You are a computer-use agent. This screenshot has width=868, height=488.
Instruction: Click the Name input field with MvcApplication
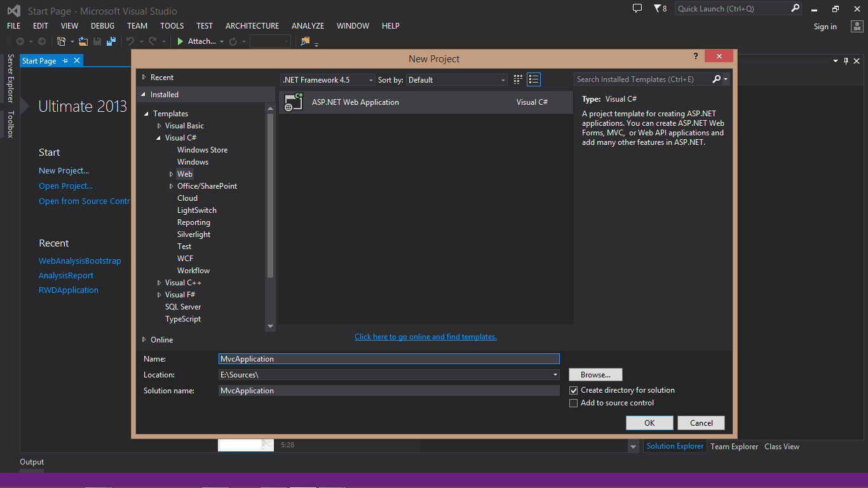(x=388, y=359)
